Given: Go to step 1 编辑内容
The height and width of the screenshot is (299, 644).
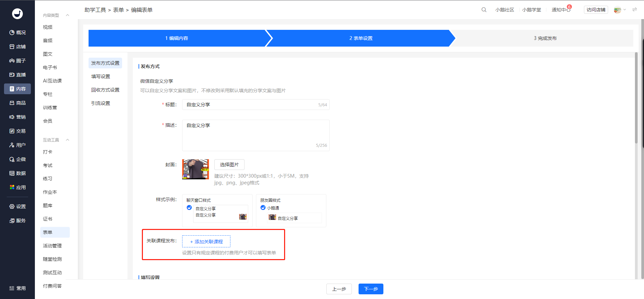Looking at the screenshot, I should pos(177,38).
